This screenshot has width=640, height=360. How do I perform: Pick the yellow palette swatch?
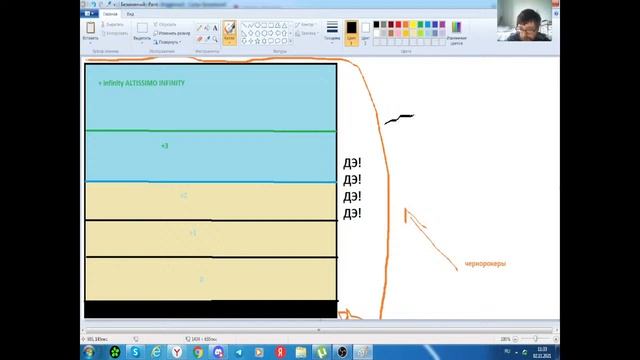point(413,25)
